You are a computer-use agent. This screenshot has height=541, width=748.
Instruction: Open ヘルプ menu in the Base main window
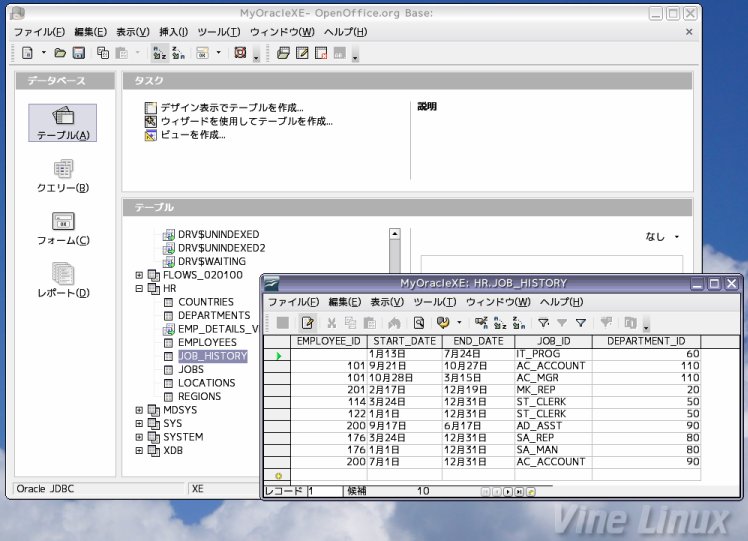pos(345,32)
